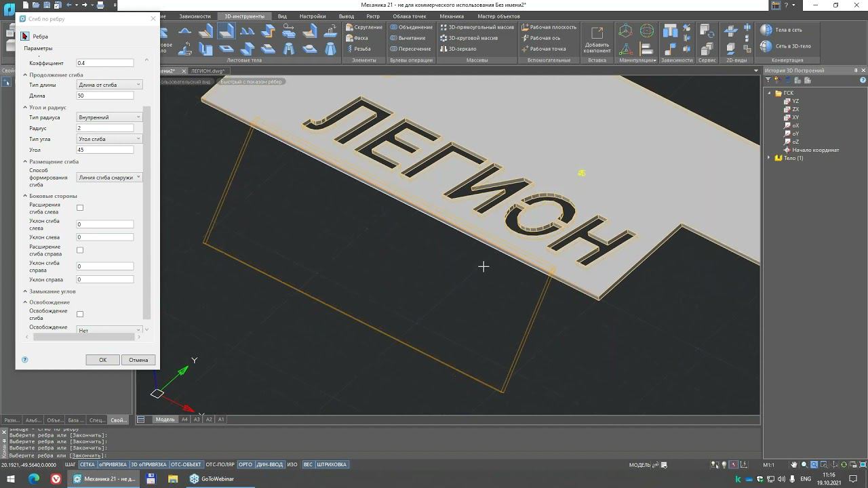Open the Тип угла dropdown

click(109, 139)
